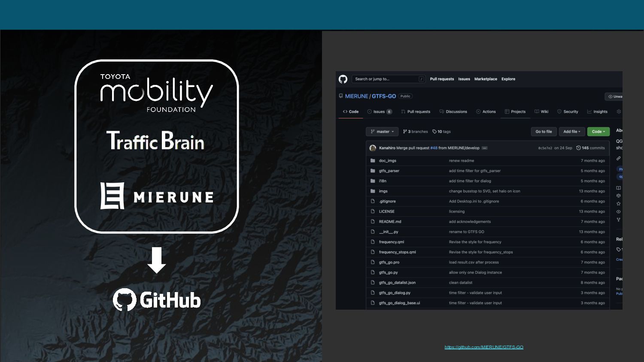Open the GTFS-GO repository link
This screenshot has height=362, width=644.
coord(384,96)
